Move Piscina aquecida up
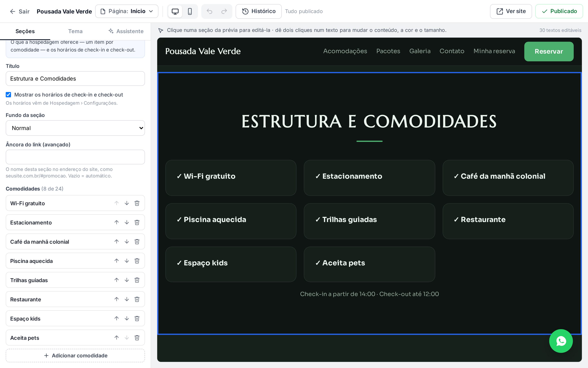Image resolution: width=588 pixels, height=368 pixels. [117, 261]
